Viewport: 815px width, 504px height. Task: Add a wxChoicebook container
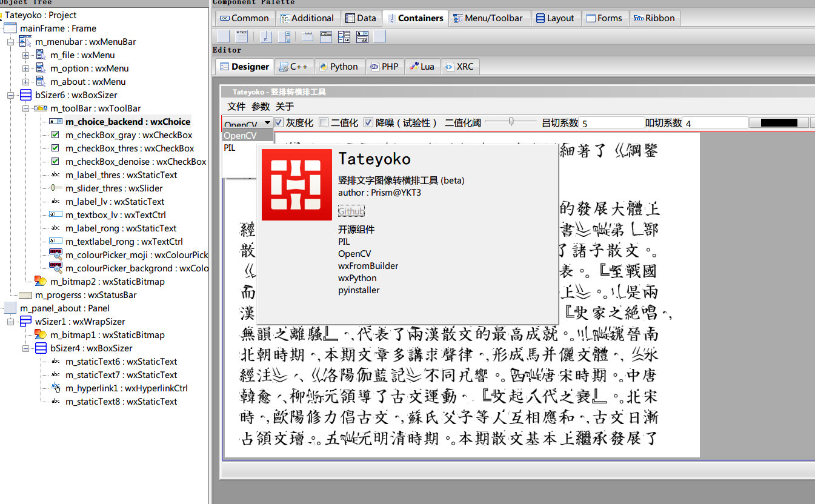(x=362, y=37)
